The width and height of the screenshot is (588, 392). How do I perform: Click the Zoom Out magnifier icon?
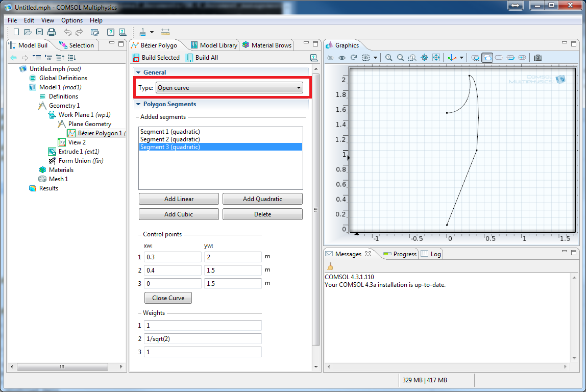(x=401, y=58)
